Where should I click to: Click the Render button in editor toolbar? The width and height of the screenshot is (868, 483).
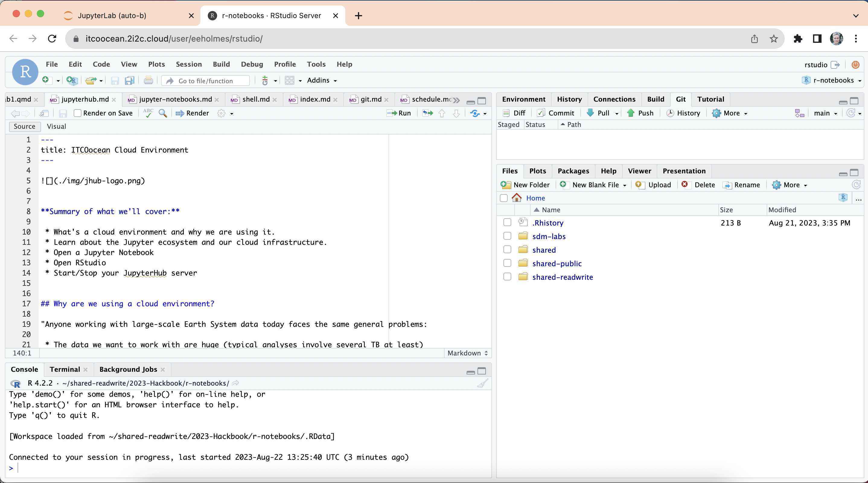[192, 113]
